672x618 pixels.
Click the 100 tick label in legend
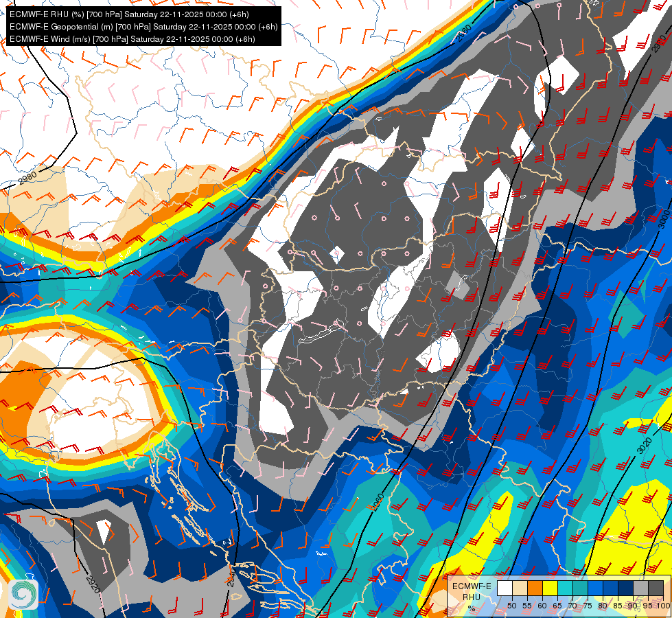point(663,606)
